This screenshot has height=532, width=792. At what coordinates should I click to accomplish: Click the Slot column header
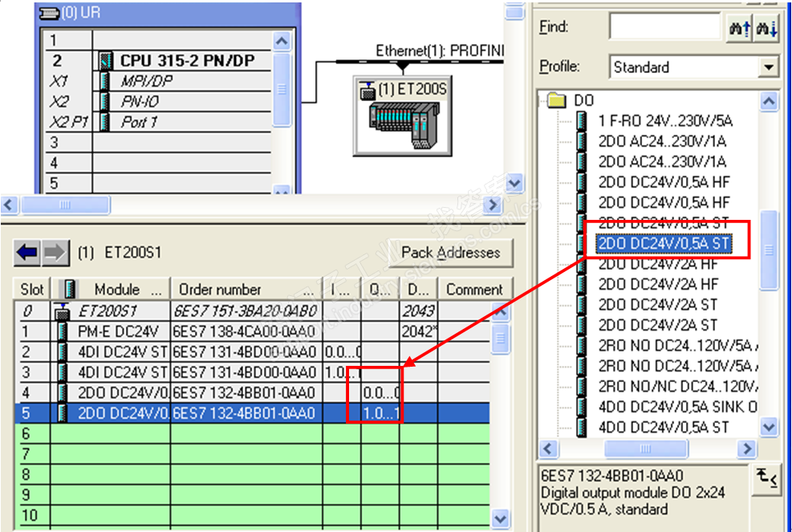coord(32,290)
